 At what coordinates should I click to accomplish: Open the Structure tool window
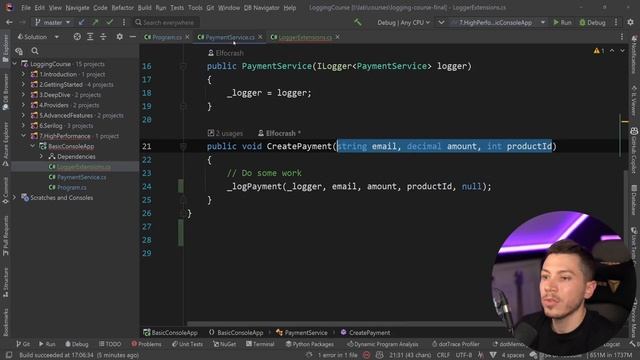tap(5, 282)
